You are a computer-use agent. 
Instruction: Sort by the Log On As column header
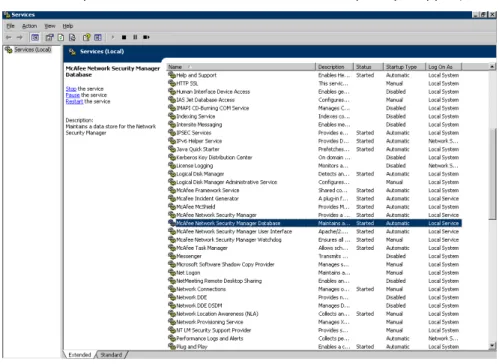click(x=444, y=67)
